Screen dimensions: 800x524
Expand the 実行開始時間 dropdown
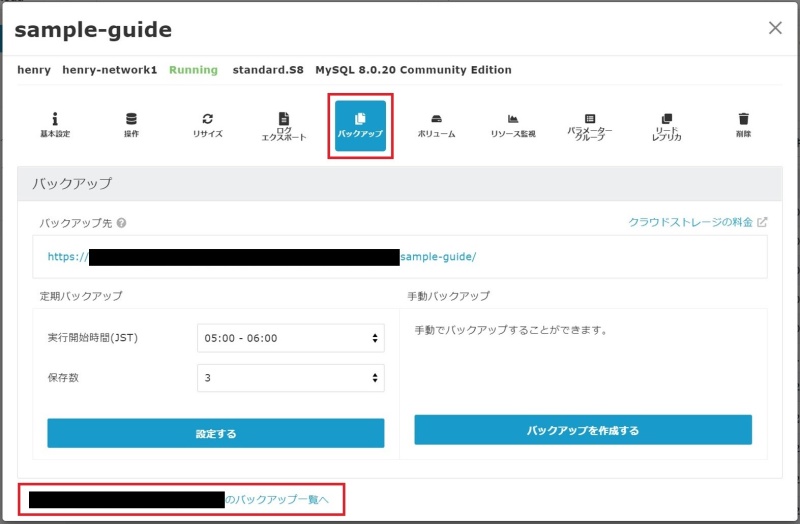290,338
